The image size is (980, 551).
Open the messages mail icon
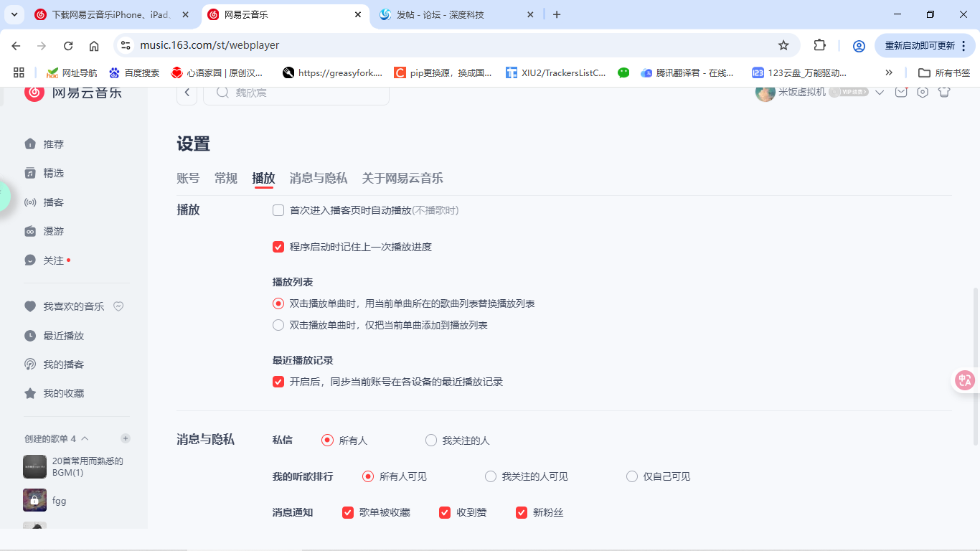[x=901, y=92]
